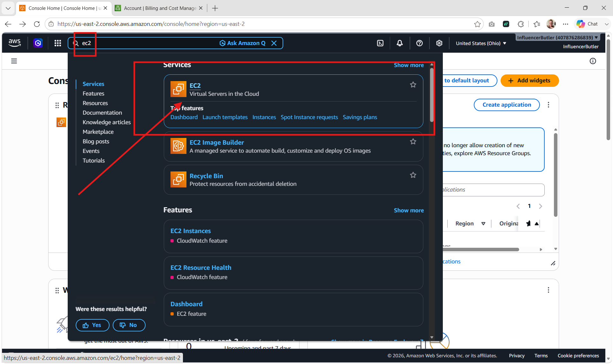Open the AWS logo home link
The height and width of the screenshot is (364, 613).
click(x=15, y=43)
